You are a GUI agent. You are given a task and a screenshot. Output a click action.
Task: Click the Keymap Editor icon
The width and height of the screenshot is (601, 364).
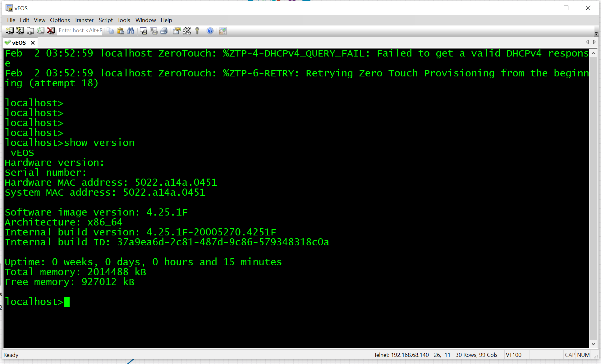[187, 30]
